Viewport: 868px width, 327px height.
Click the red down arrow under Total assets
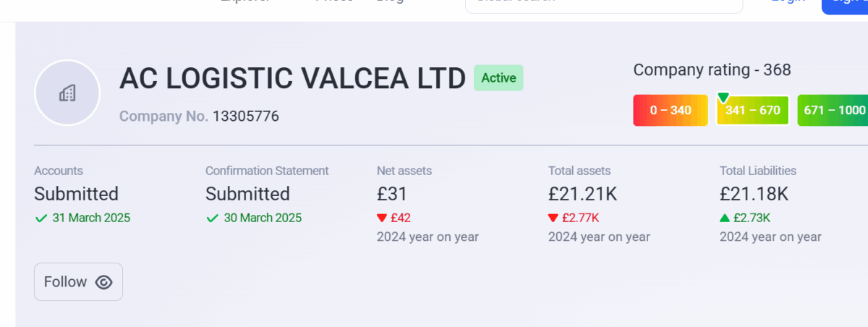coord(553,218)
